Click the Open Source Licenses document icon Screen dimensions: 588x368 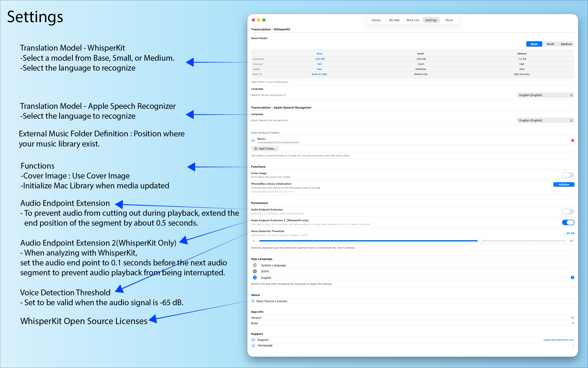tap(253, 301)
